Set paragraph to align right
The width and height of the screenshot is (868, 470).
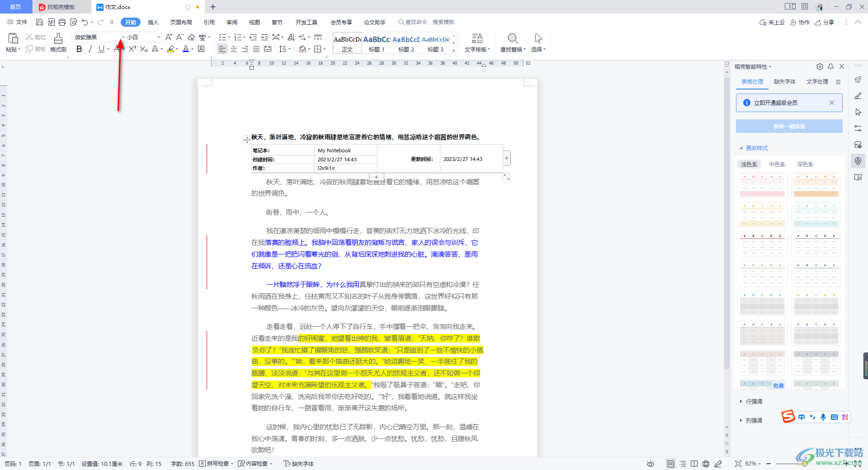coord(245,49)
